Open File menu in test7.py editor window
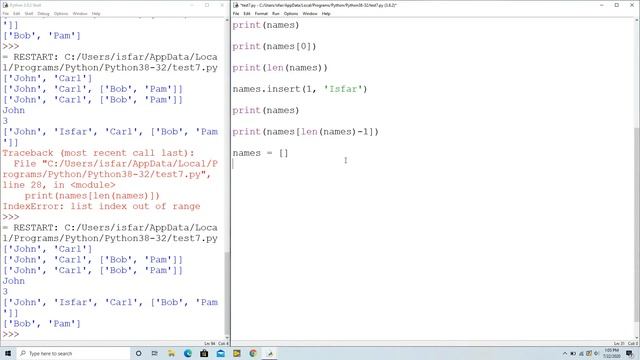 click(236, 13)
